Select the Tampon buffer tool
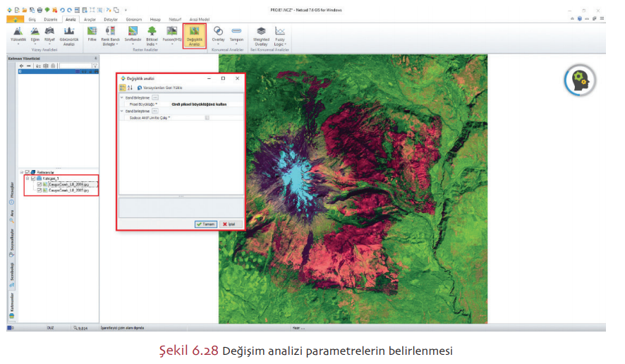 tap(236, 35)
